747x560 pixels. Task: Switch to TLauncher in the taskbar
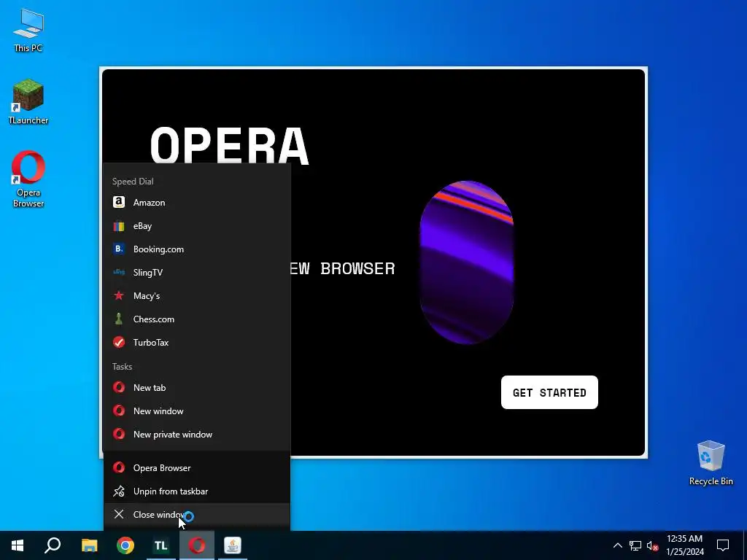pos(161,545)
